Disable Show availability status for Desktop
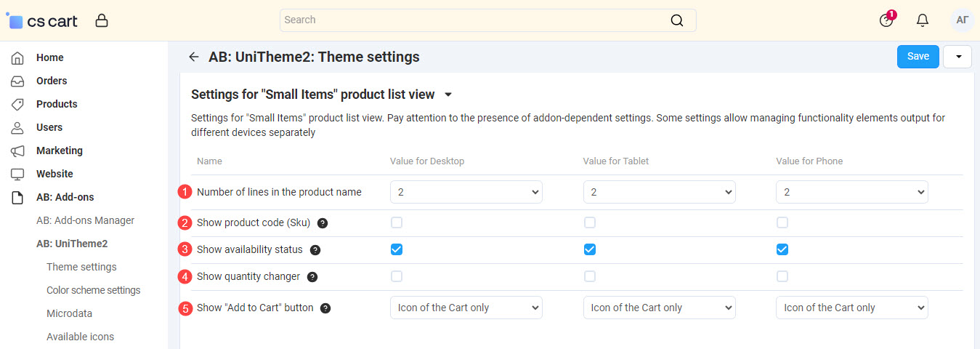Screen dimensions: 980x349 [397, 249]
